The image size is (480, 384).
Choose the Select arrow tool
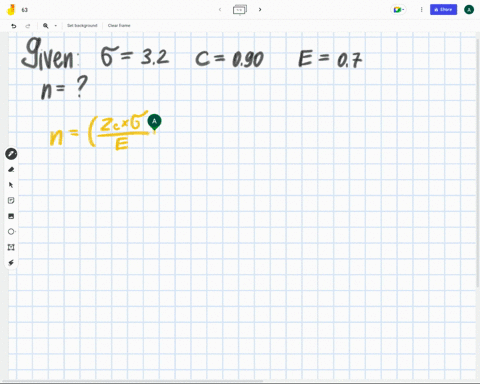point(11,185)
